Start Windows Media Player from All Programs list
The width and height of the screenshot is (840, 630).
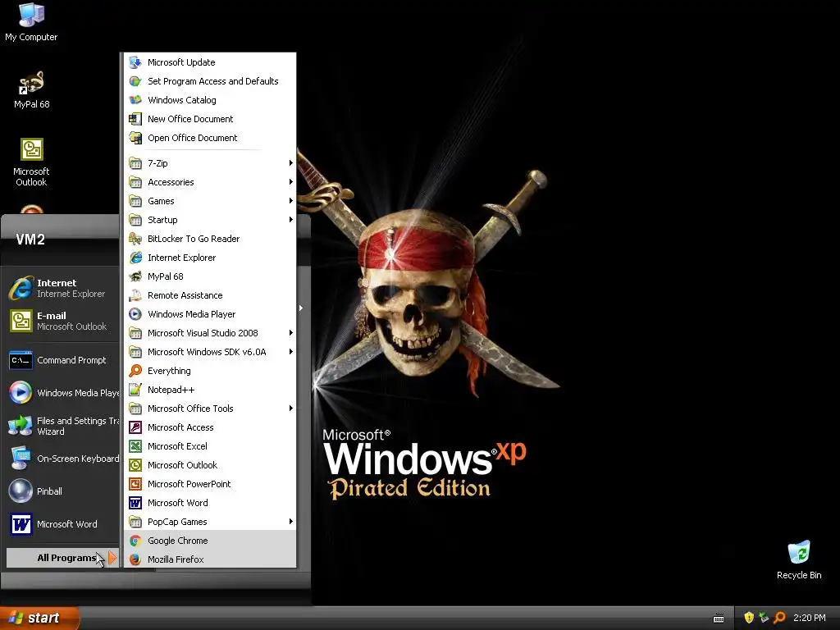point(210,314)
